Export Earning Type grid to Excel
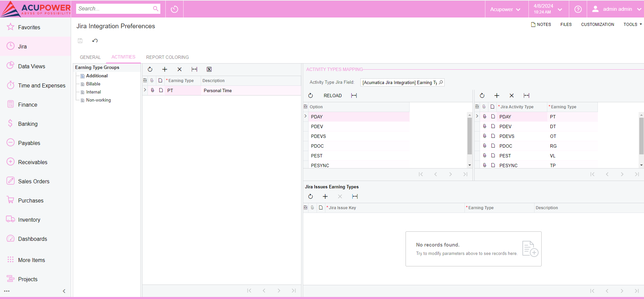Screen dimensions: 644x299 click(209, 69)
